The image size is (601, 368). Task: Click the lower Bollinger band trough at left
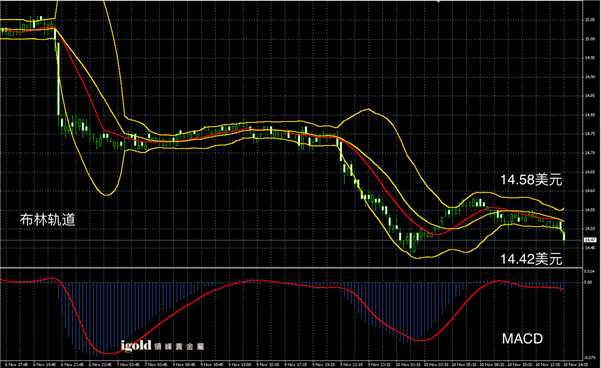tap(107, 195)
